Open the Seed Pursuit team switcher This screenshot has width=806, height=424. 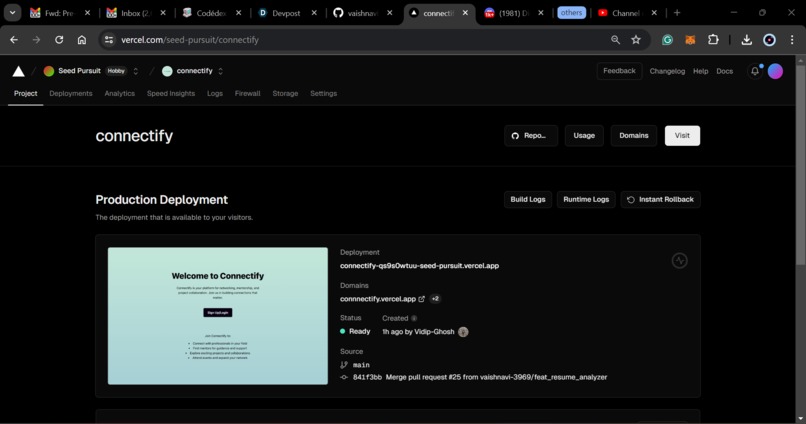click(136, 71)
